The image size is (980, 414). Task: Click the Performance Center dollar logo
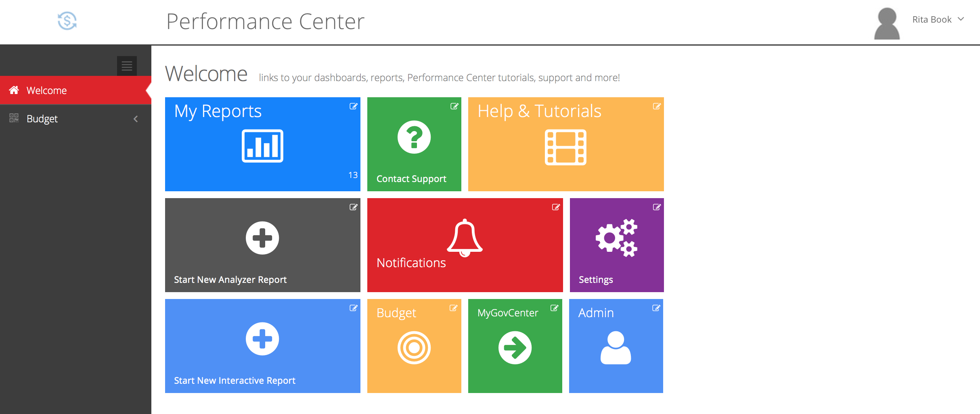click(x=67, y=21)
